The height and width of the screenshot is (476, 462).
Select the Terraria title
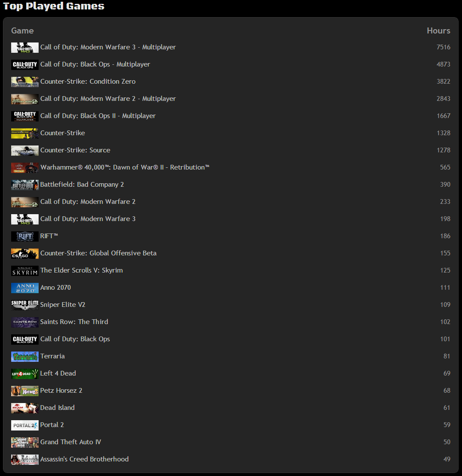coord(52,356)
